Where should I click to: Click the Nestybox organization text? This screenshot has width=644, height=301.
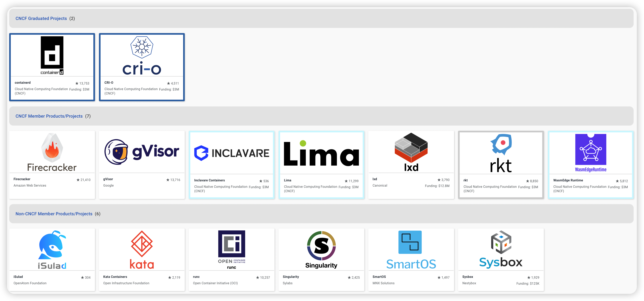pyautogui.click(x=469, y=283)
